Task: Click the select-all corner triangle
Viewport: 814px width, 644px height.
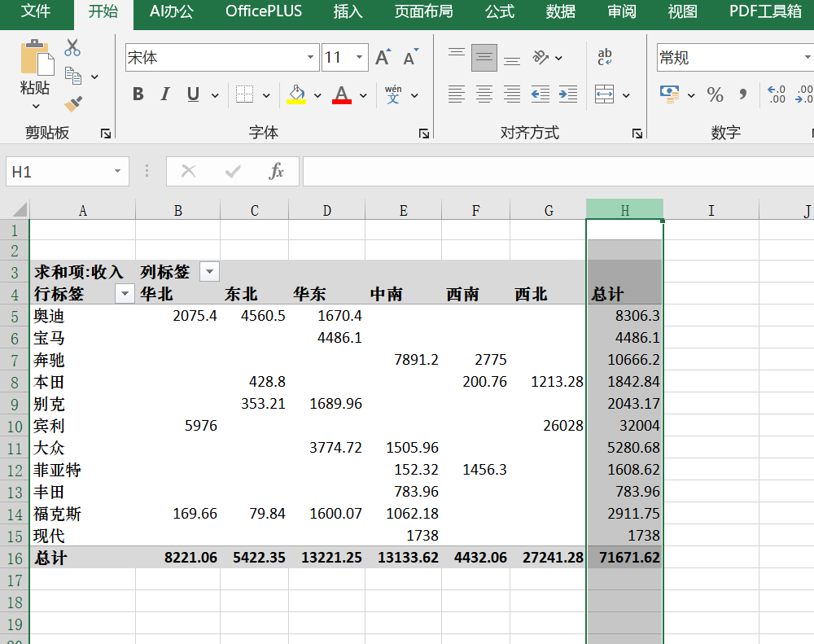Action: pyautogui.click(x=19, y=209)
